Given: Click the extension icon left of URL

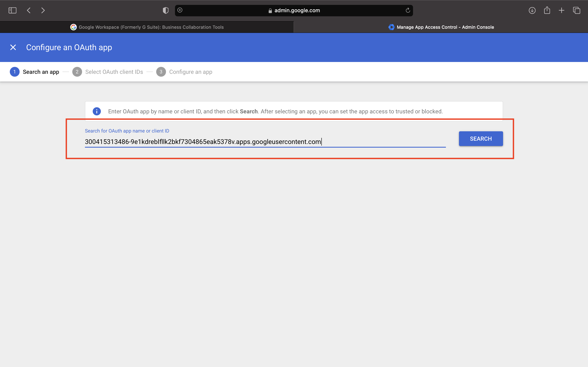Looking at the screenshot, I should coord(180,10).
